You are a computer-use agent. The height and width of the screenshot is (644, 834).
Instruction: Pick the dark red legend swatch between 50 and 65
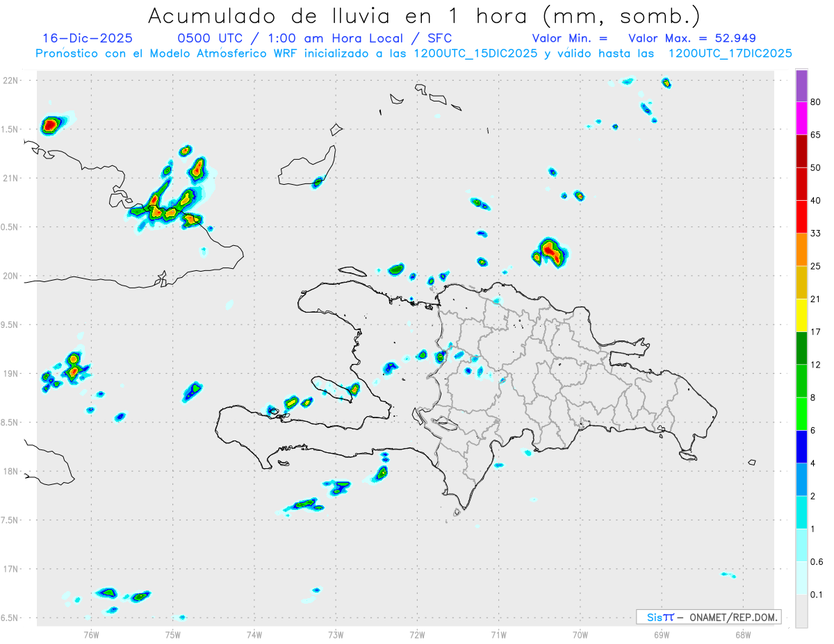(801, 151)
